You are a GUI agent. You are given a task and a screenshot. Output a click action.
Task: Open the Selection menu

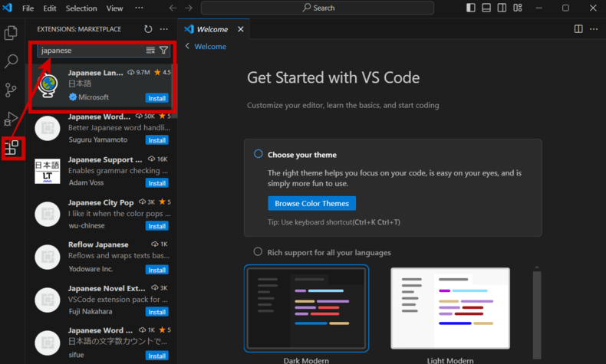click(81, 8)
